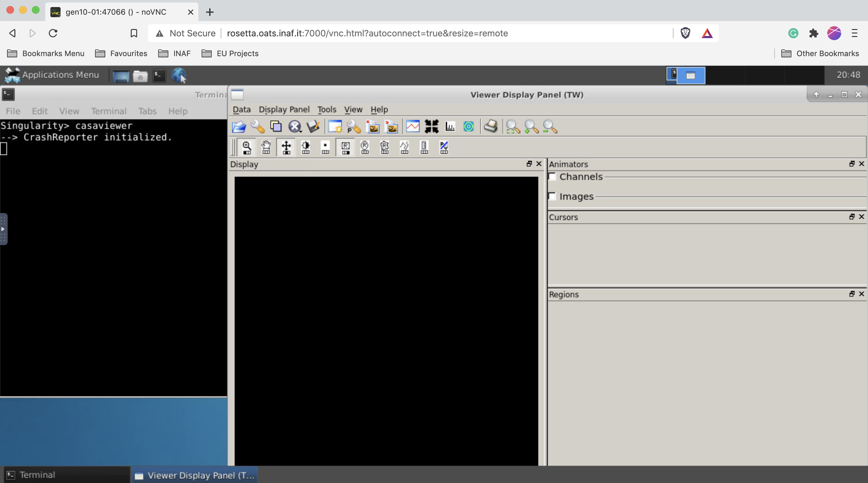Select the rectangle region mouse tool
The width and height of the screenshot is (868, 483).
coord(345,148)
